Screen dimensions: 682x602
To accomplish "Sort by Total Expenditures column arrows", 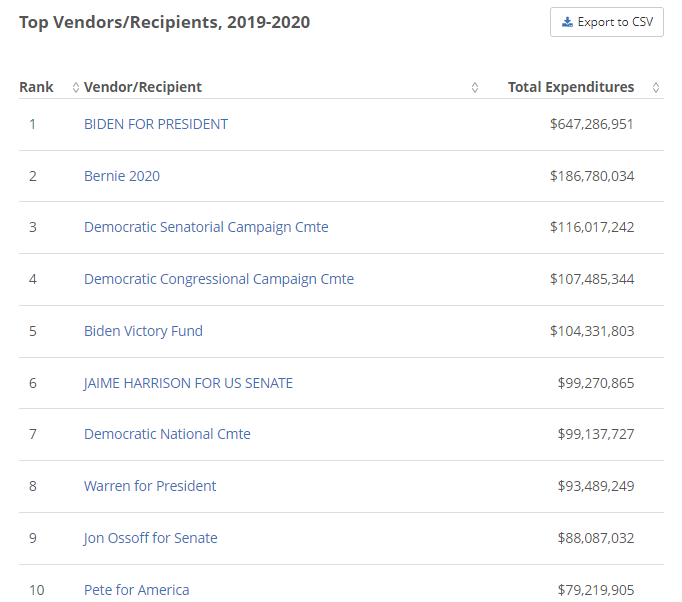I will [655, 87].
